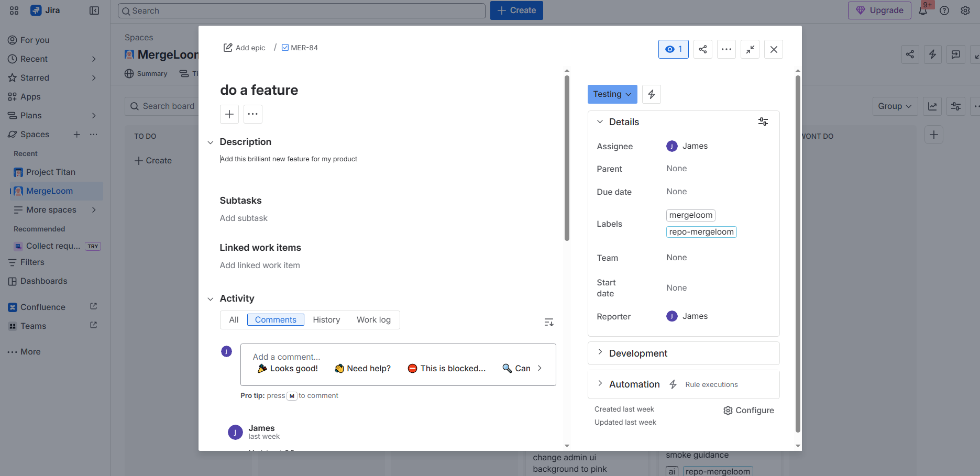Toggle the watch eye button with count 1
The width and height of the screenshot is (980, 476).
tap(674, 49)
